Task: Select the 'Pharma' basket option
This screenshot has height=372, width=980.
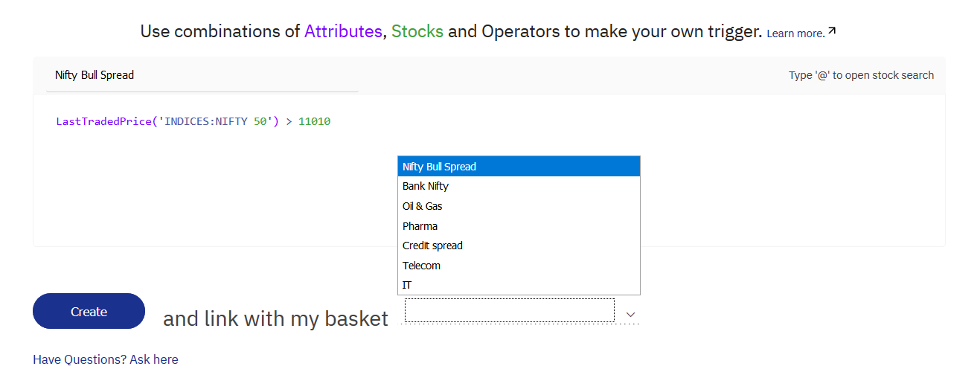Action: (519, 226)
